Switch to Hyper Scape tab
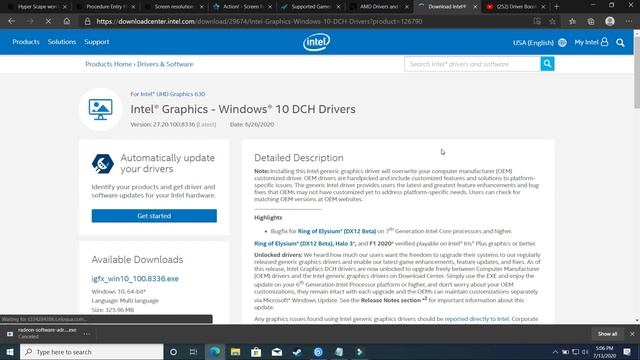The width and height of the screenshot is (640, 360). [x=37, y=7]
